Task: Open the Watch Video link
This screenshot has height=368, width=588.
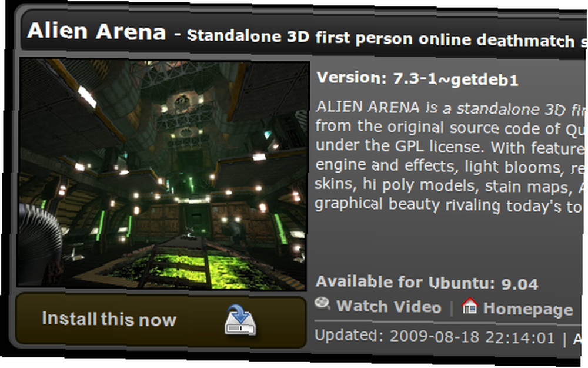Action: point(389,306)
